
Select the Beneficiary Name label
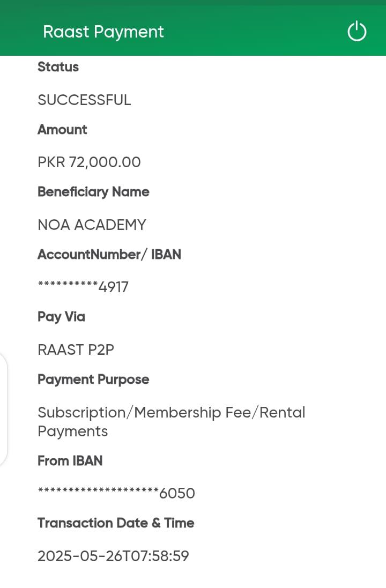pos(93,192)
